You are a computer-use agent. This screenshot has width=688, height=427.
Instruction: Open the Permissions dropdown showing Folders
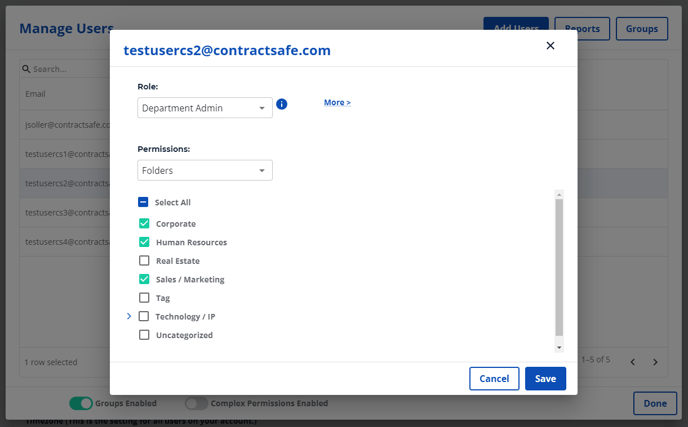click(205, 170)
